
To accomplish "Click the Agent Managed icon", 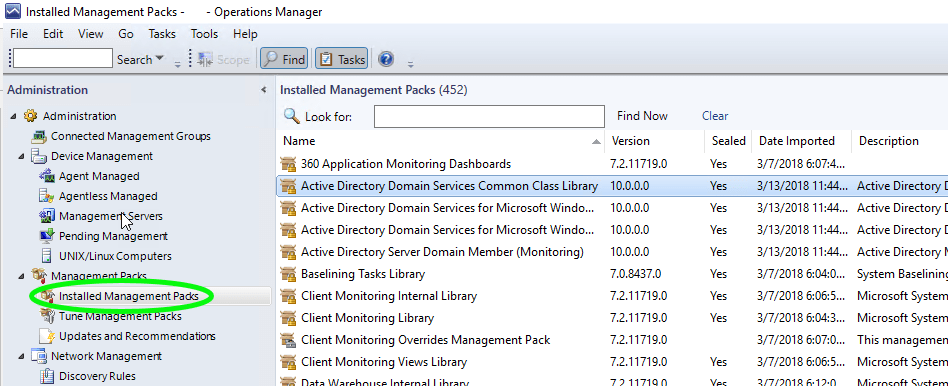I will pos(47,176).
